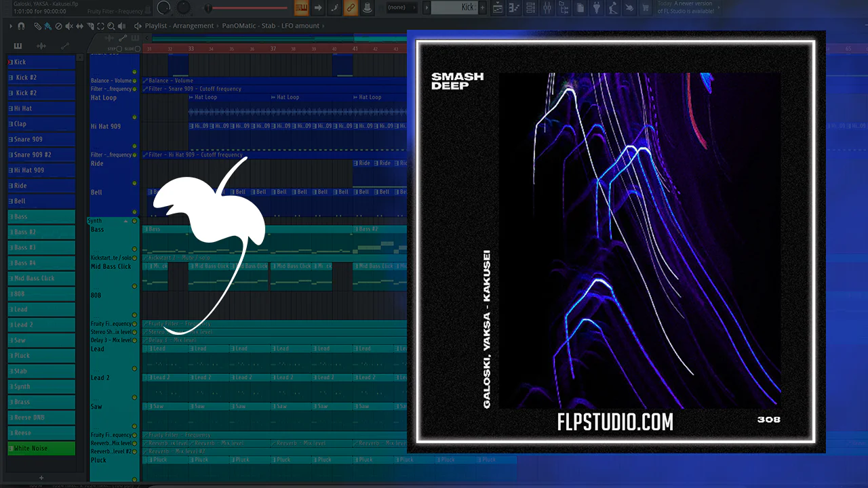Select the Paint brush tool
This screenshot has width=868, height=488.
[47, 26]
